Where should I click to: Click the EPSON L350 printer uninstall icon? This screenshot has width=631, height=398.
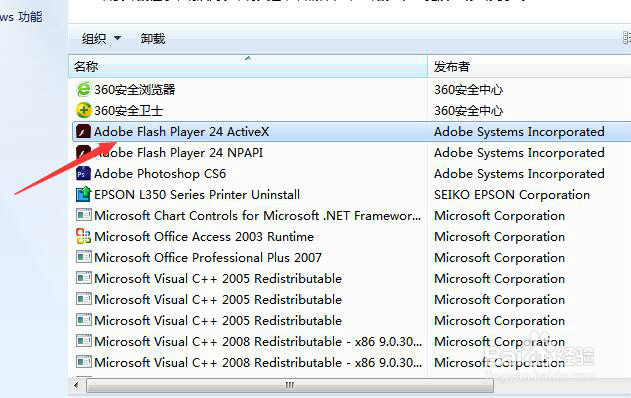tap(84, 194)
